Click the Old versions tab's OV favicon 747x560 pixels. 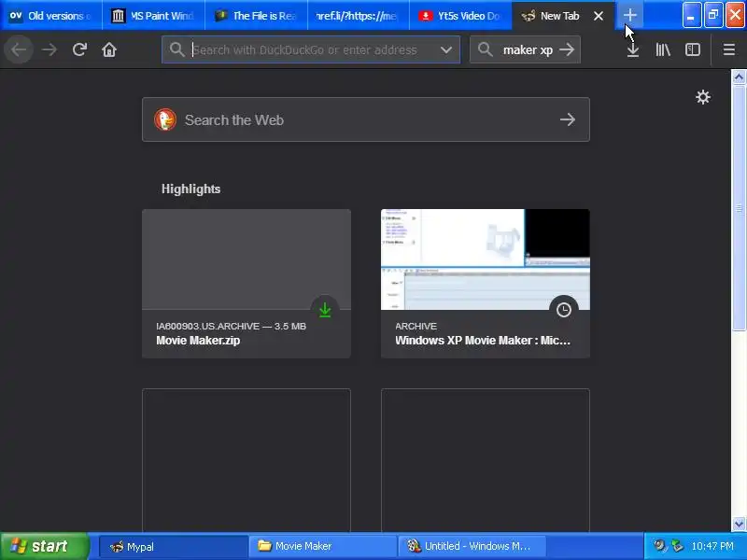pyautogui.click(x=16, y=16)
